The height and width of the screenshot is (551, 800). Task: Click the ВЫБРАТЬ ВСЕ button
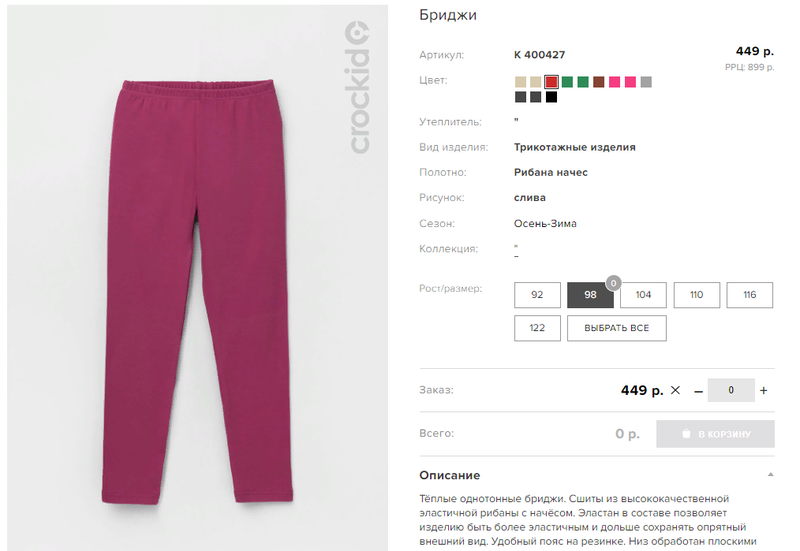pyautogui.click(x=617, y=328)
